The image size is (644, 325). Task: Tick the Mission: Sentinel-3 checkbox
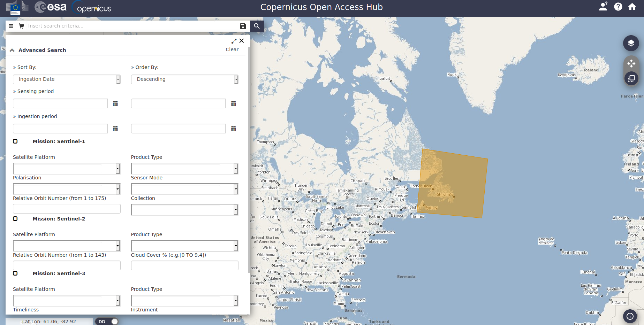15,273
